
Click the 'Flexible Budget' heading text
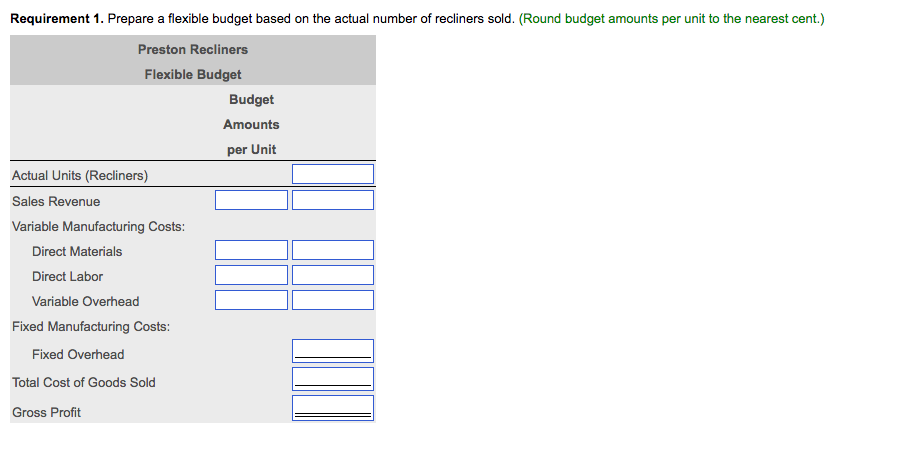point(193,74)
